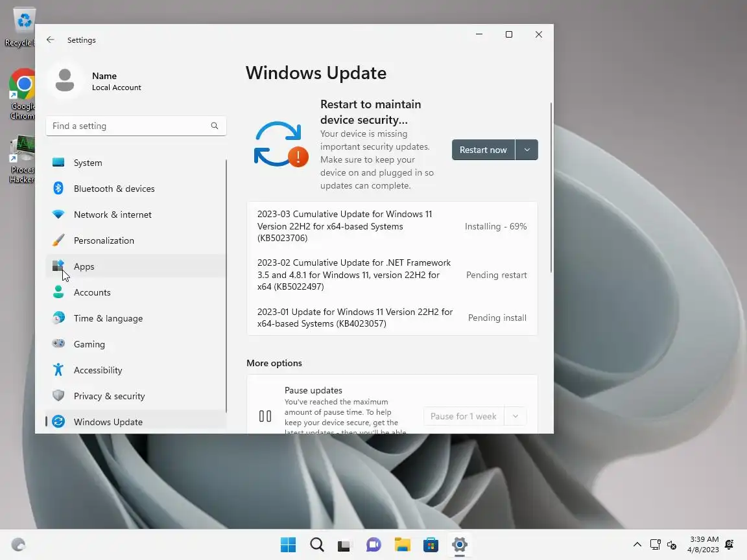Select the Process Hacker desktop shortcut
Screen dimensions: 747x560
(22, 159)
